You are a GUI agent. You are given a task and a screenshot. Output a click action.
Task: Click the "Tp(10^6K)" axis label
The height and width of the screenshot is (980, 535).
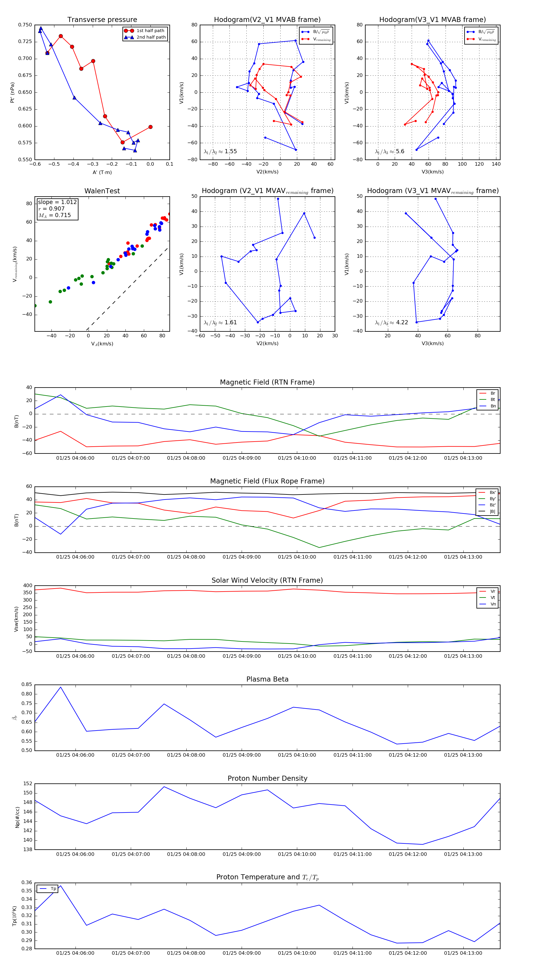click(15, 916)
